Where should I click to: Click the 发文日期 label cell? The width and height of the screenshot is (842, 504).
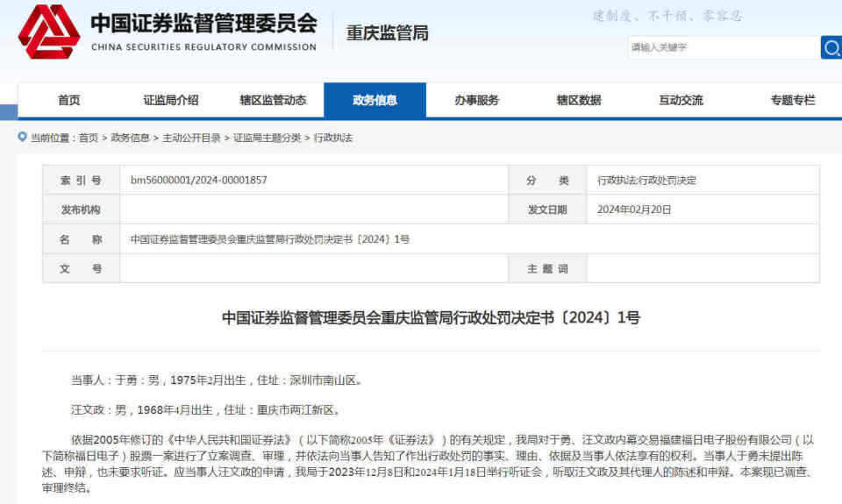coord(547,209)
